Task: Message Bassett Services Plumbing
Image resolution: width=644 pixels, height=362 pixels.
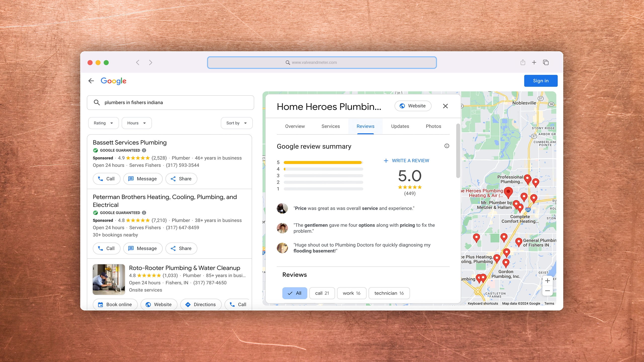Action: (143, 179)
